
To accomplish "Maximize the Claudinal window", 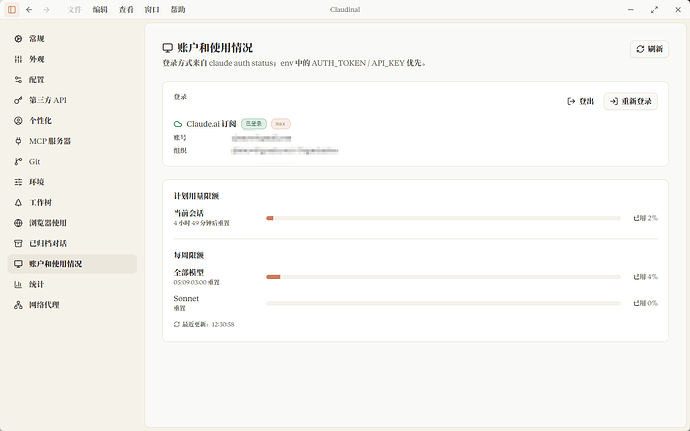I will click(654, 9).
